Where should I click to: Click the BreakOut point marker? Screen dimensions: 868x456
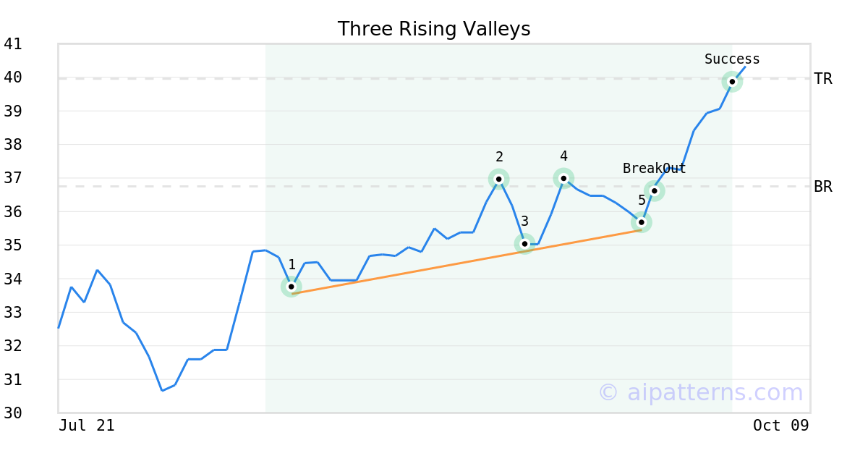[x=654, y=191]
